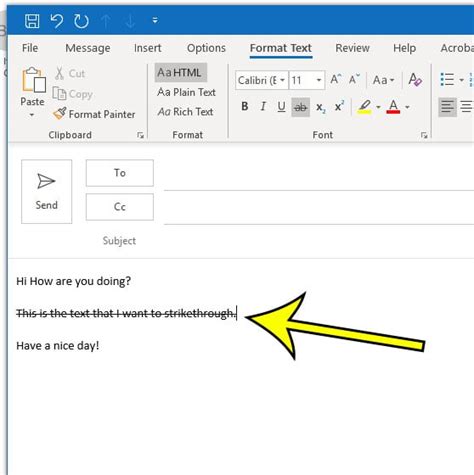Viewport: 474px width, 475px height.
Task: Undo the last action
Action: coord(57,21)
